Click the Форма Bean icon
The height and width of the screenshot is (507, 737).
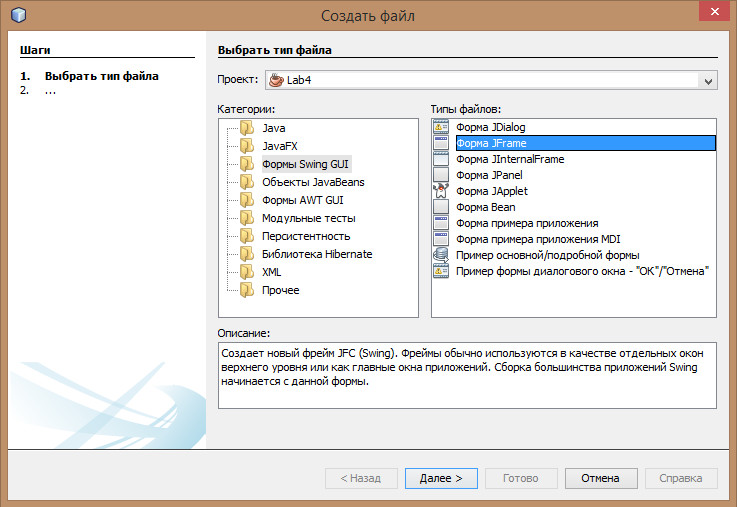(441, 207)
